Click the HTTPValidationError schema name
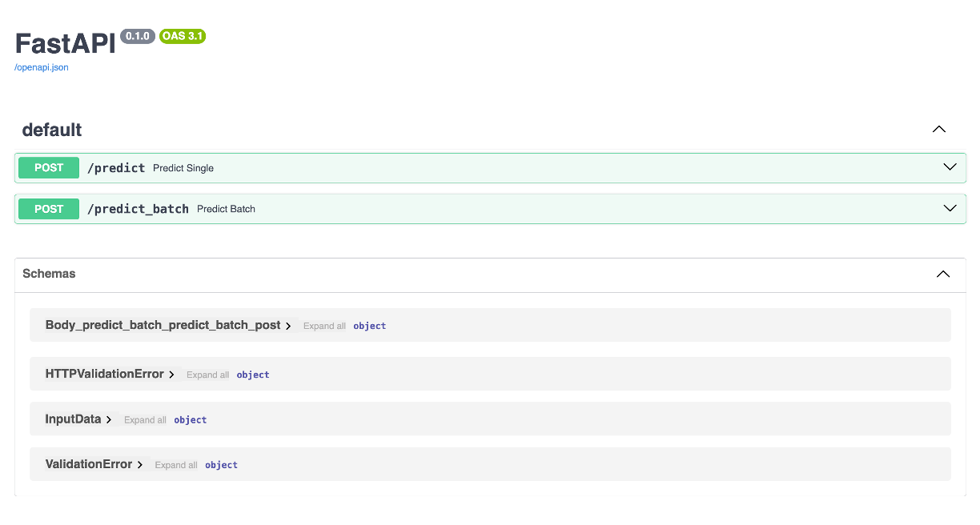The image size is (980, 525). click(x=104, y=374)
